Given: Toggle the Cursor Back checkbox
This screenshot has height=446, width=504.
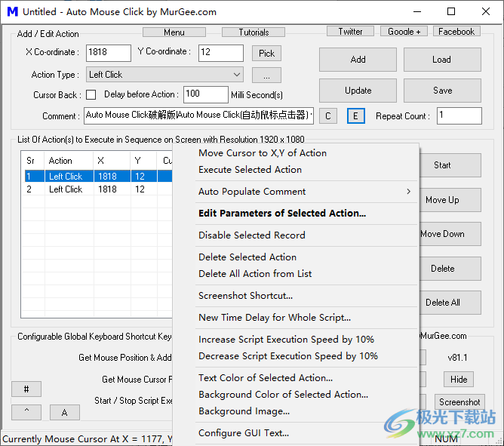Looking at the screenshot, I should pos(91,94).
